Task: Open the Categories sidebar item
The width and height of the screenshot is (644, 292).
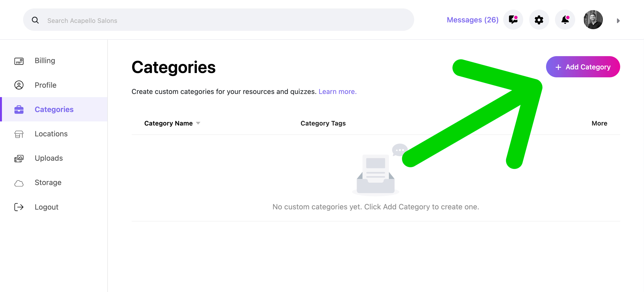Action: tap(54, 109)
